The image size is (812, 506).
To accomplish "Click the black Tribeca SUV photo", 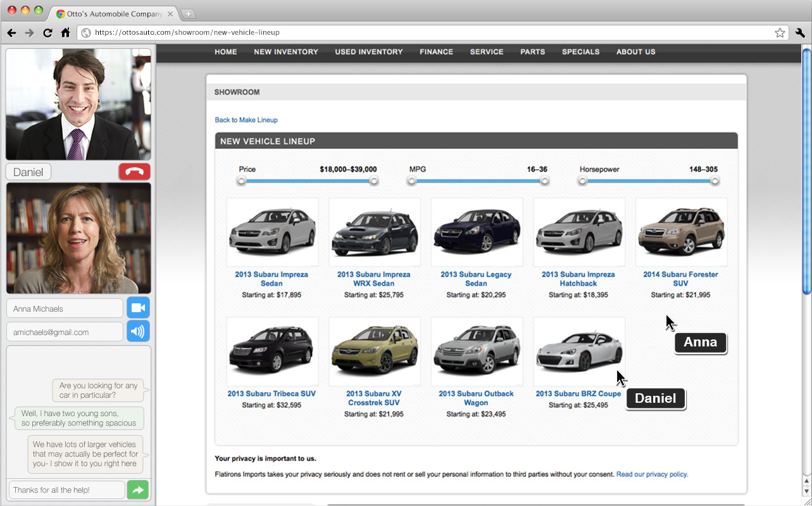I will point(272,351).
